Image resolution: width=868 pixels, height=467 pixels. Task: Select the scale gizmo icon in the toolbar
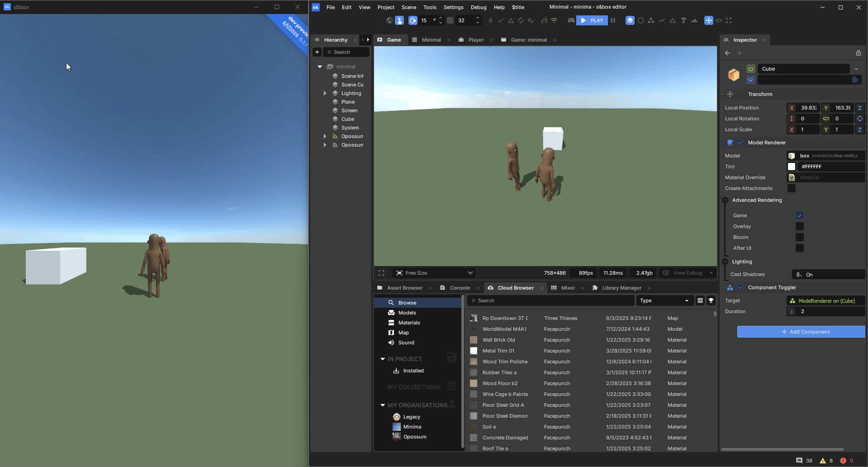[729, 20]
